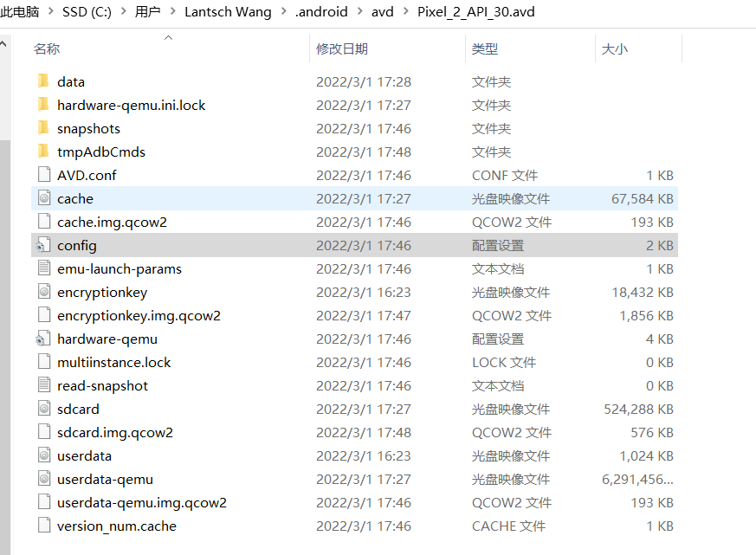This screenshot has width=756, height=555.
Task: Click the userdata-qemu disc image icon
Action: click(45, 479)
